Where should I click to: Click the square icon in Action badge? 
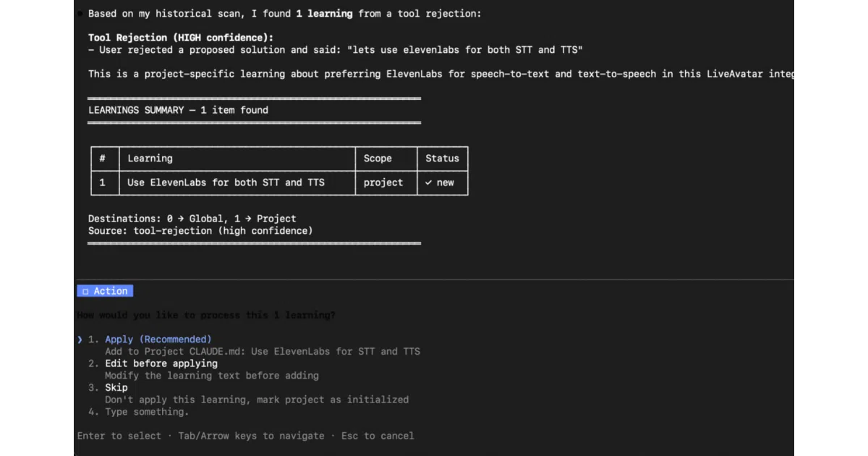(85, 291)
